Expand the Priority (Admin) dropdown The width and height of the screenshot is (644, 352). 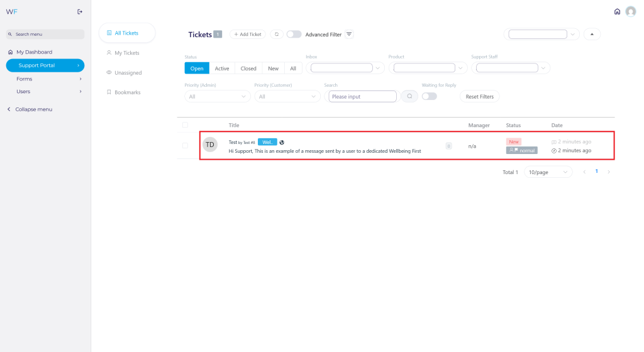(x=217, y=96)
